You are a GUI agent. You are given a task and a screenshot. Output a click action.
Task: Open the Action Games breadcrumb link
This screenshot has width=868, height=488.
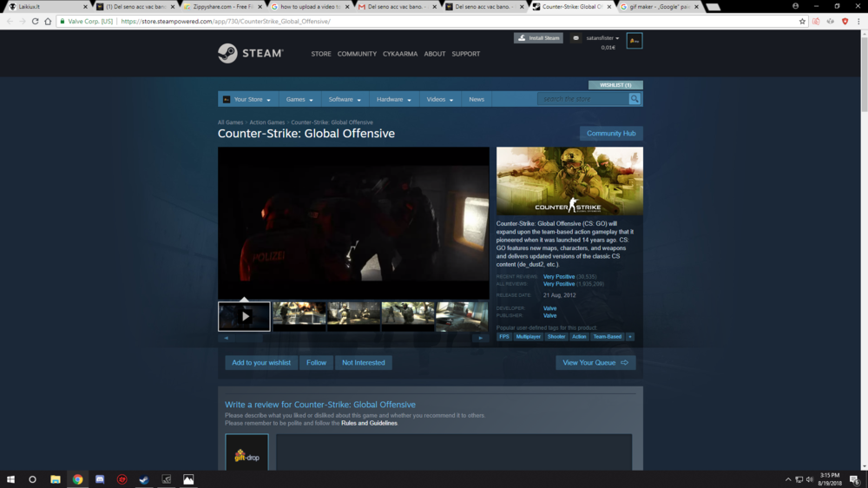(x=266, y=122)
